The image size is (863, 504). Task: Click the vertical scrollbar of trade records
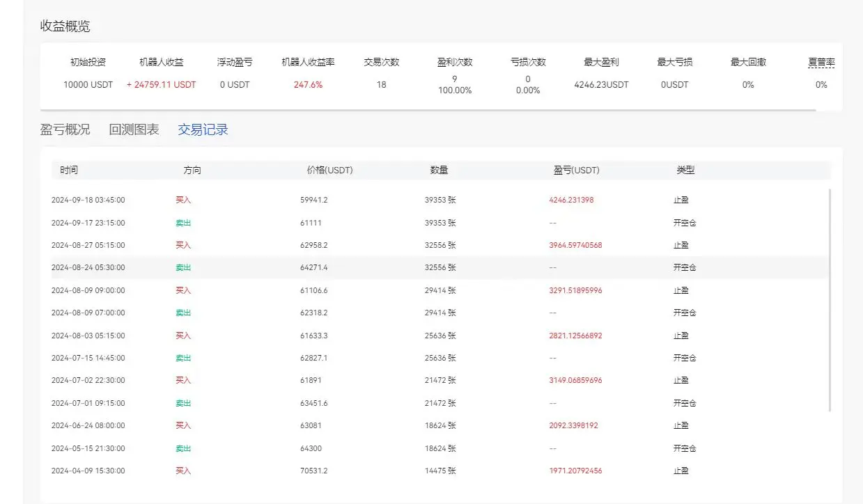(x=829, y=300)
